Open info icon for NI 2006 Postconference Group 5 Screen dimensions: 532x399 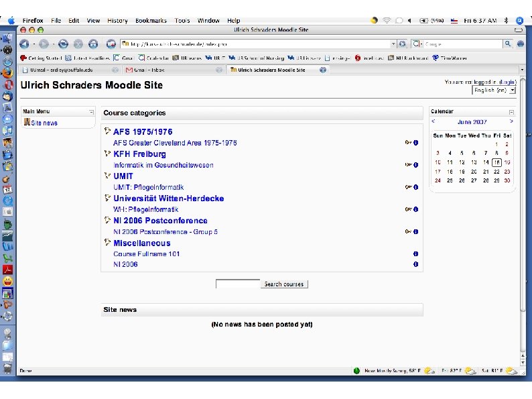click(x=415, y=231)
